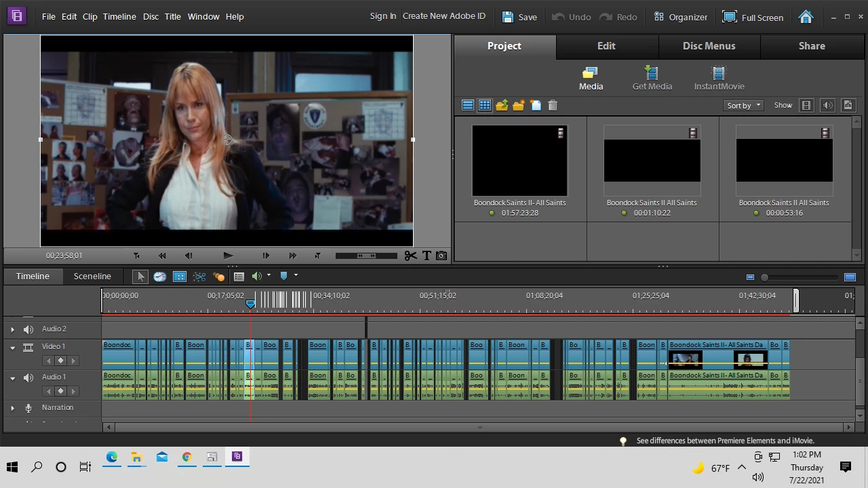The image size is (868, 488).
Task: Open Chrome from the taskbar
Action: click(x=186, y=457)
